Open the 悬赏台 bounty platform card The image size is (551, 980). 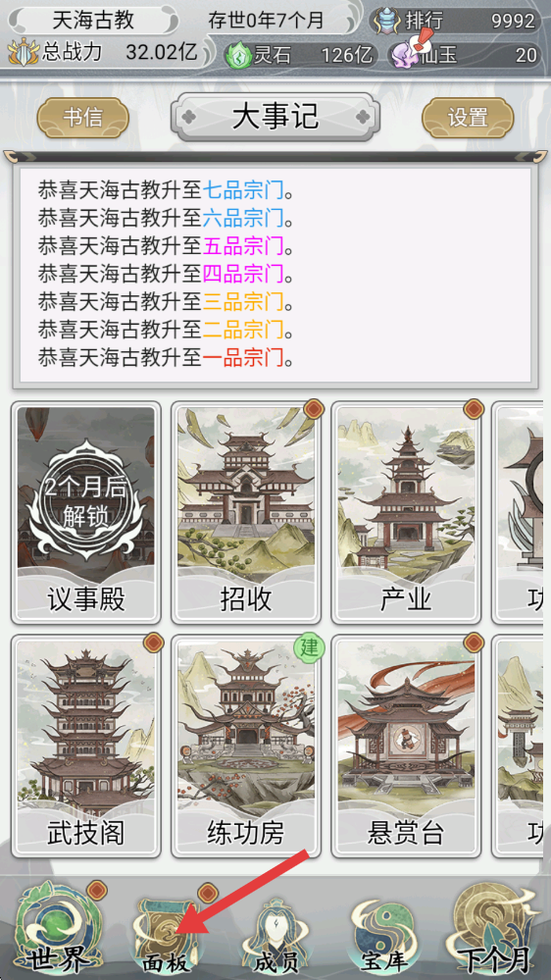(x=406, y=747)
